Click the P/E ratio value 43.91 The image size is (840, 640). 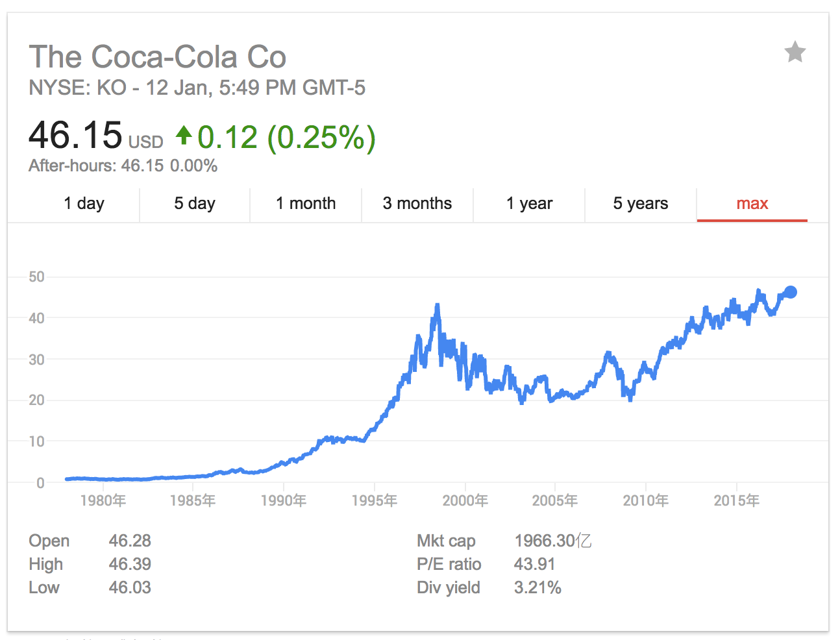(x=534, y=564)
